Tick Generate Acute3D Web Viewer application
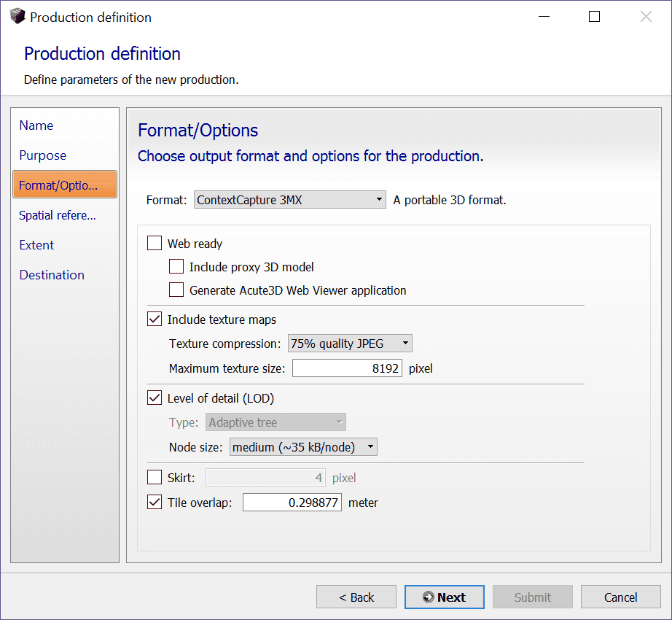The height and width of the screenshot is (620, 672). [176, 290]
